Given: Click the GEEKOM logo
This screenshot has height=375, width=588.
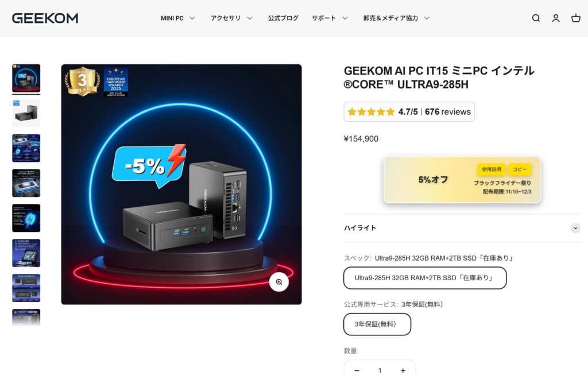Looking at the screenshot, I should tap(44, 18).
